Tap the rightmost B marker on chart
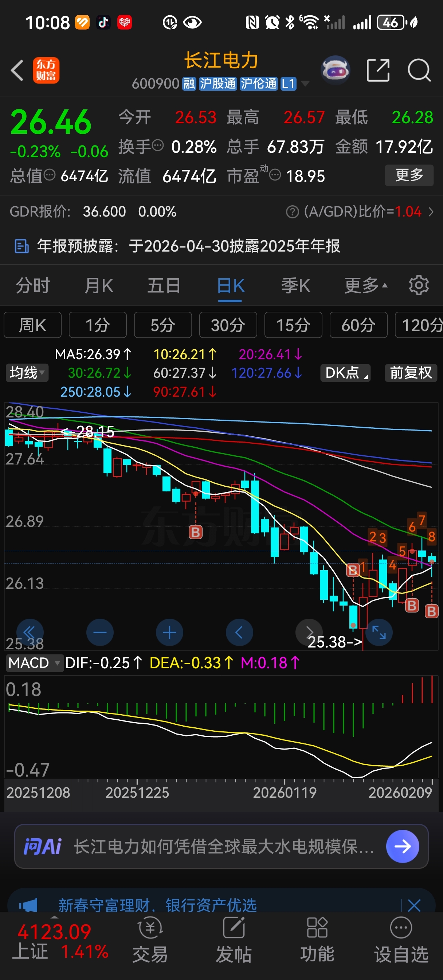 [431, 611]
